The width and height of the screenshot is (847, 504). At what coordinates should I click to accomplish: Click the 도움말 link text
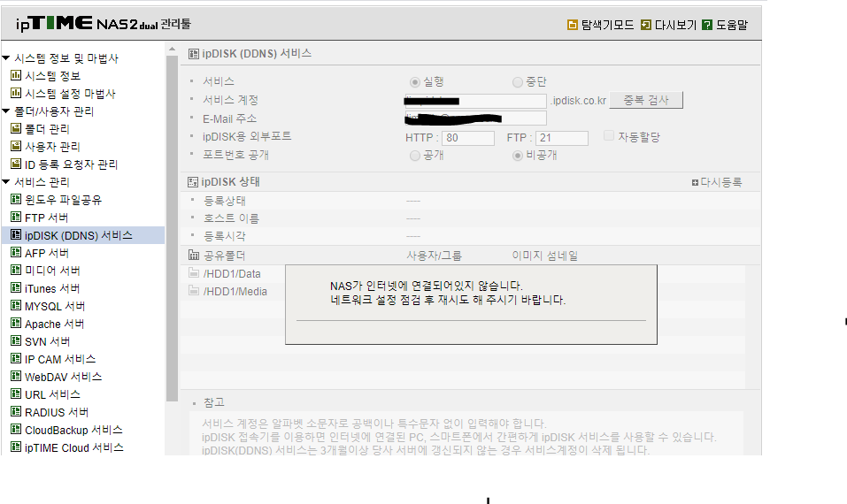732,25
